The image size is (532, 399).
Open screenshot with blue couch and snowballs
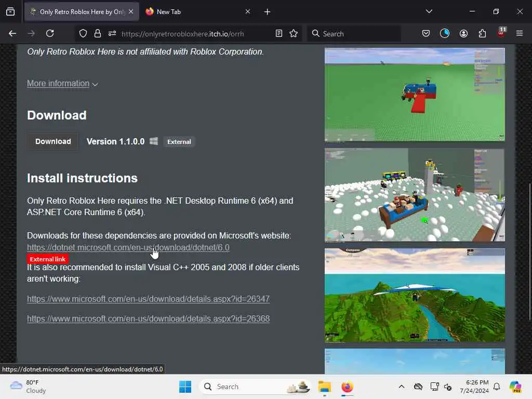click(x=415, y=195)
